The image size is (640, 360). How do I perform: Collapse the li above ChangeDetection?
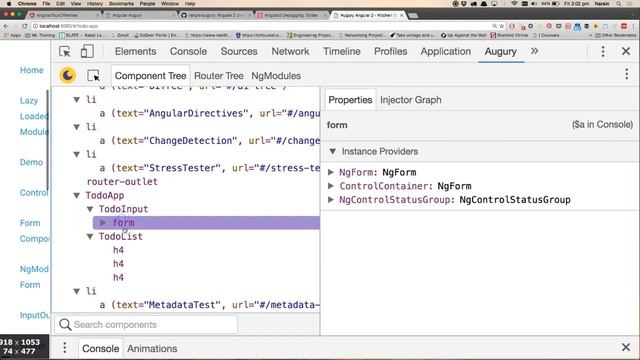(x=76, y=127)
